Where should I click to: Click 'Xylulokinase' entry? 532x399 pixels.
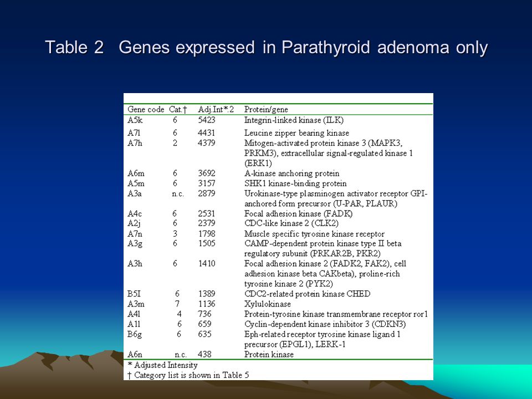click(267, 304)
